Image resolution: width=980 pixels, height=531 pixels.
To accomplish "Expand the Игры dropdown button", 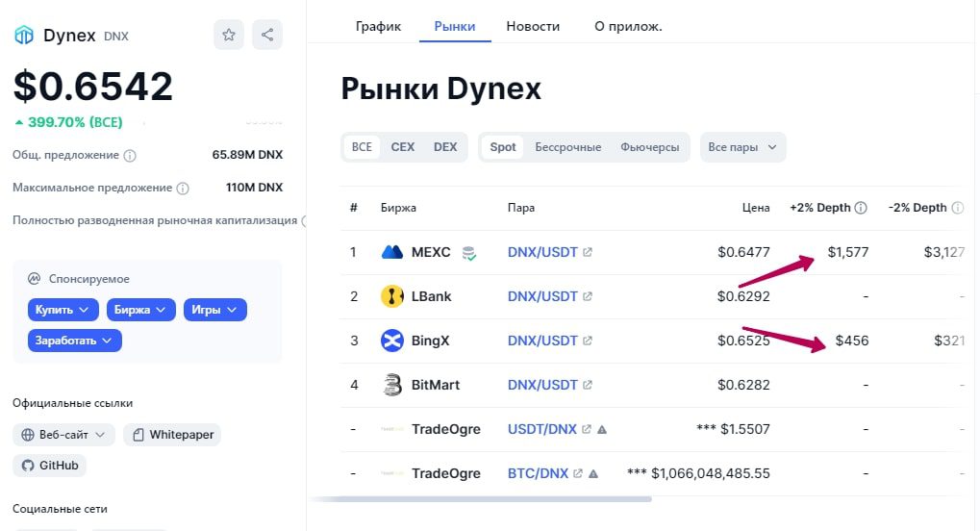I will click(x=215, y=310).
